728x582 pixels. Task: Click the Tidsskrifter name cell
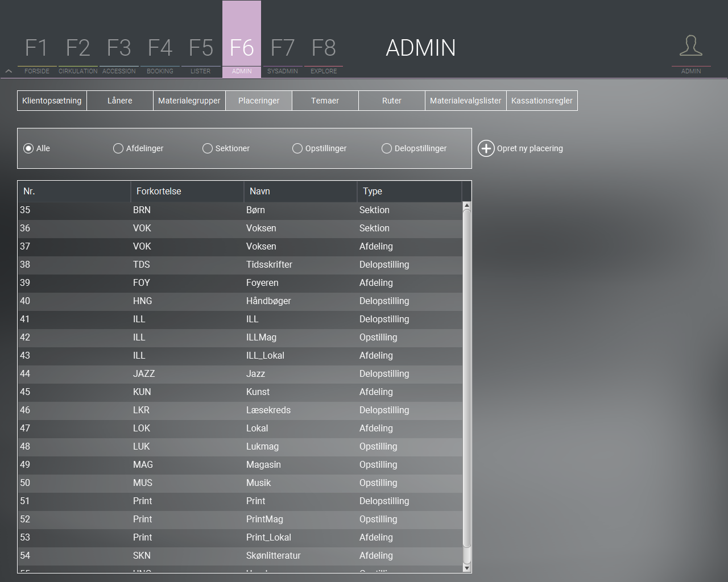pos(269,264)
